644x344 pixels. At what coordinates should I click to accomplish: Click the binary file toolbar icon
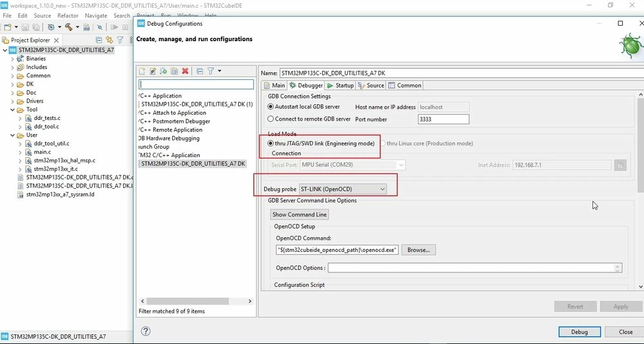[x=86, y=27]
